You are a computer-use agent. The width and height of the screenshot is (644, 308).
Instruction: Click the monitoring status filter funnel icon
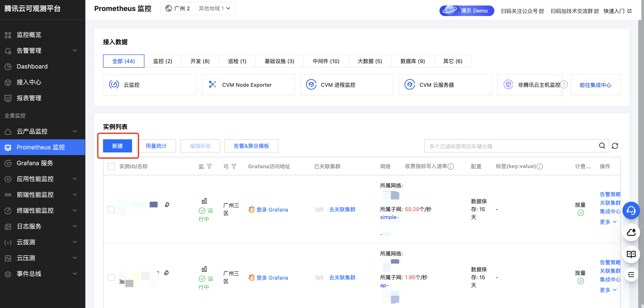(210, 166)
